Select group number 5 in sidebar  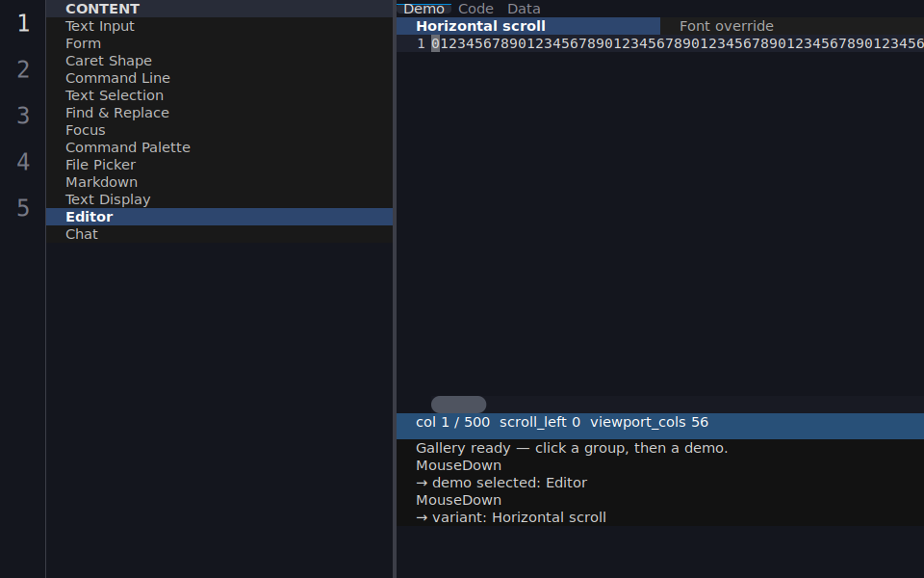pos(23,208)
